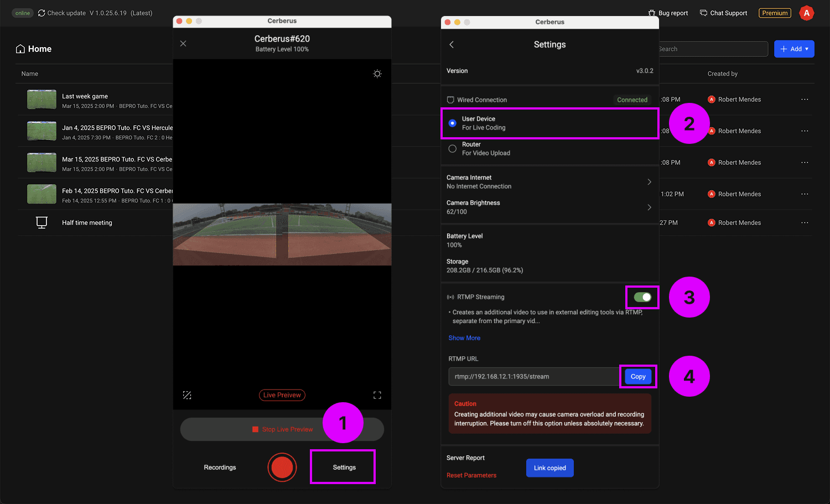This screenshot has width=830, height=504.
Task: Click the Premium badge
Action: [x=775, y=13]
